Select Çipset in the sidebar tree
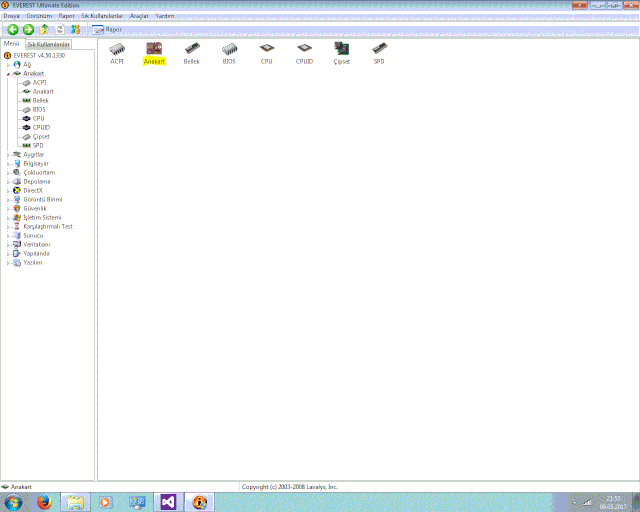 pos(41,136)
